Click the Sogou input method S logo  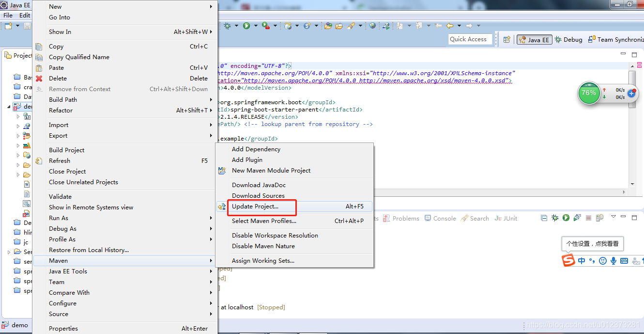tap(568, 260)
